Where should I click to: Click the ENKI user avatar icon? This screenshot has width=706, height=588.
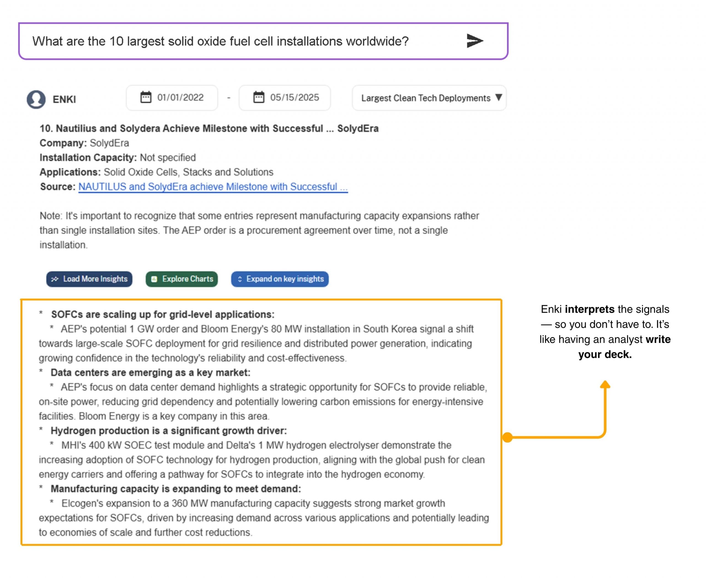pyautogui.click(x=36, y=99)
